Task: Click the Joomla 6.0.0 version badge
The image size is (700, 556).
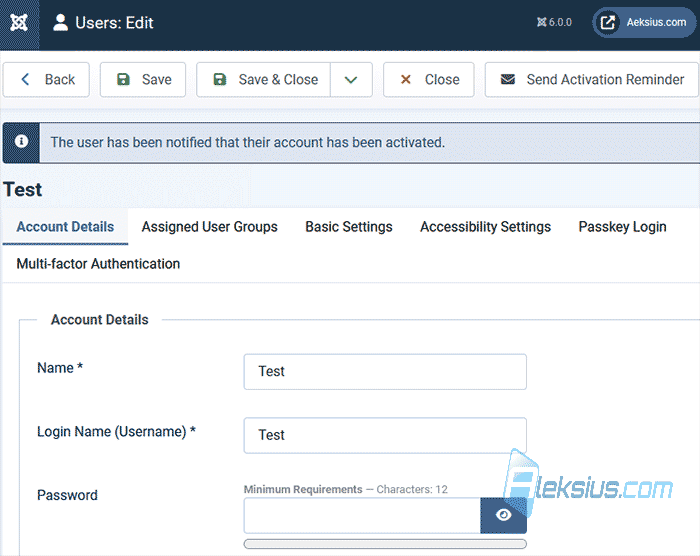Action: [x=554, y=22]
